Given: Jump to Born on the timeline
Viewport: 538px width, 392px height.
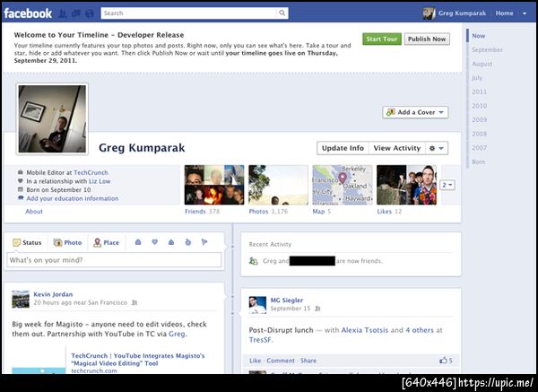Looking at the screenshot, I should coord(478,161).
